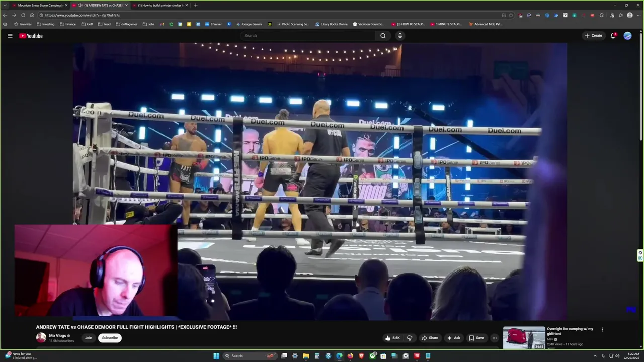Viewport: 644px width, 362px height.
Task: Open Windows Start menu
Action: point(216,356)
